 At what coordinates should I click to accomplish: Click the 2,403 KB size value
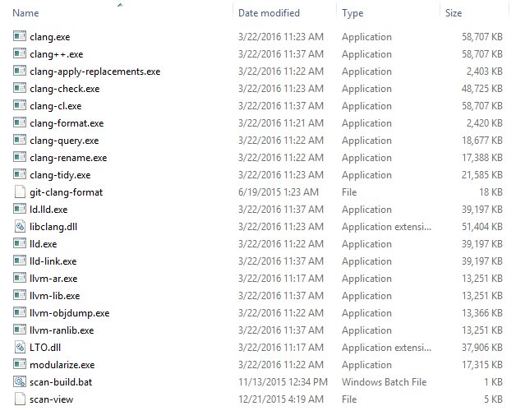pyautogui.click(x=485, y=72)
